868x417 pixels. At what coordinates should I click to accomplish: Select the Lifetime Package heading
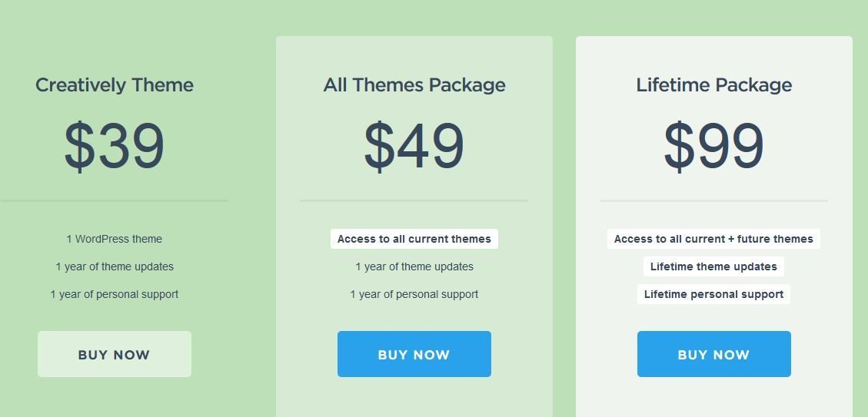(714, 85)
